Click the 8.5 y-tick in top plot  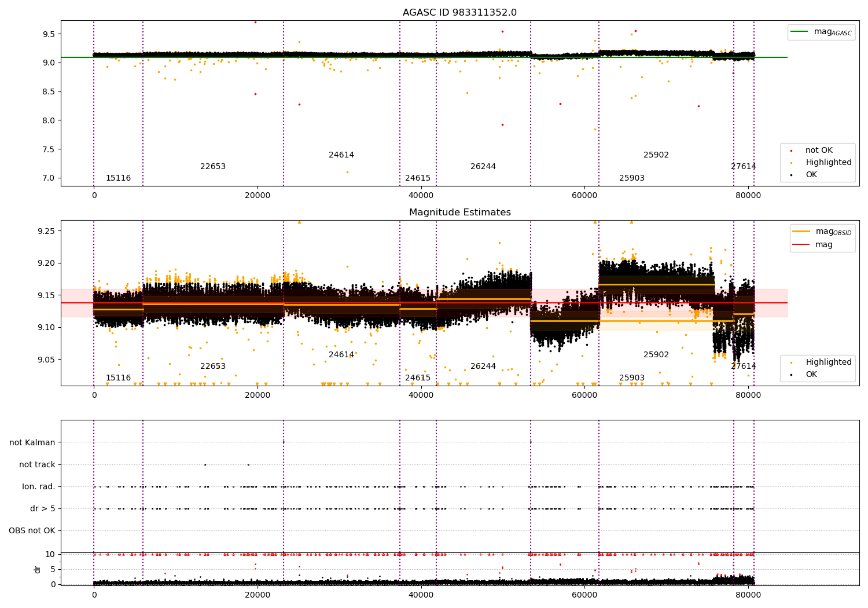click(x=49, y=91)
